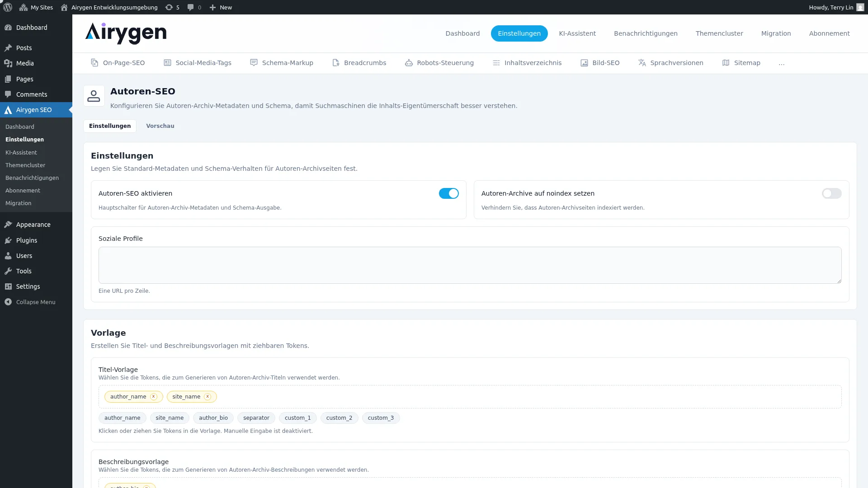Open Abonnement in sidebar submenu
The image size is (868, 488).
pyautogui.click(x=23, y=191)
